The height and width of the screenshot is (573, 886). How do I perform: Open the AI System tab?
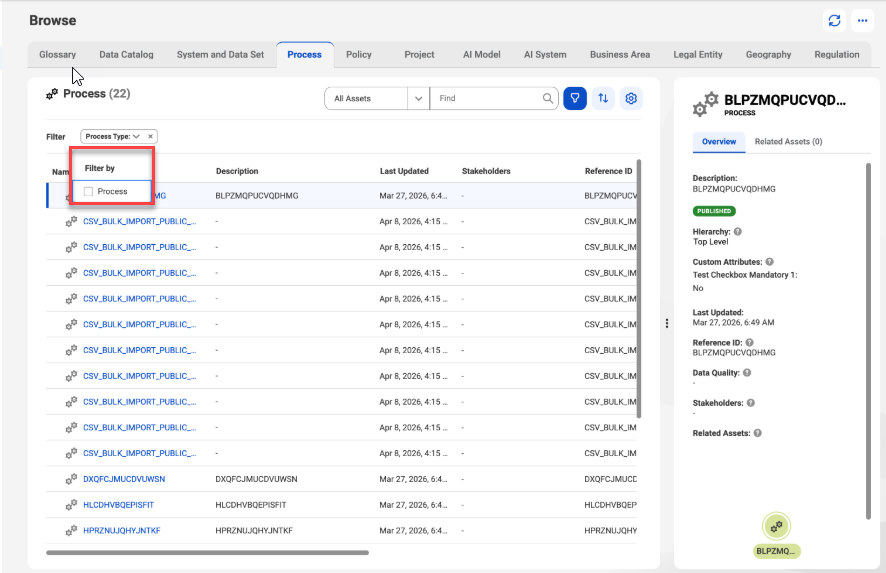545,55
